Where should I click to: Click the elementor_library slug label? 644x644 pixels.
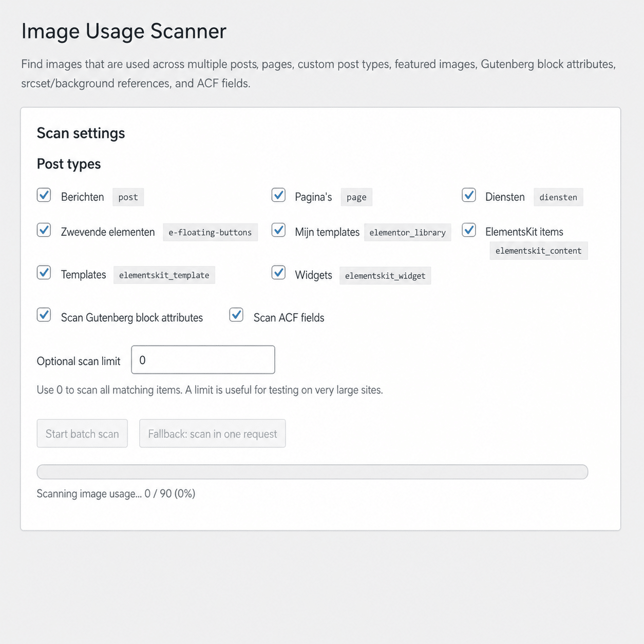(407, 233)
